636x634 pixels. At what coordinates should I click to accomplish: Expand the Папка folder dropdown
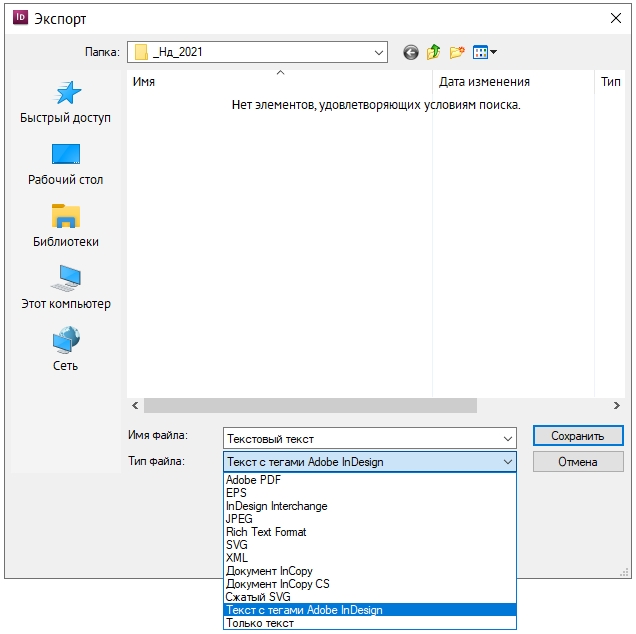[x=378, y=52]
